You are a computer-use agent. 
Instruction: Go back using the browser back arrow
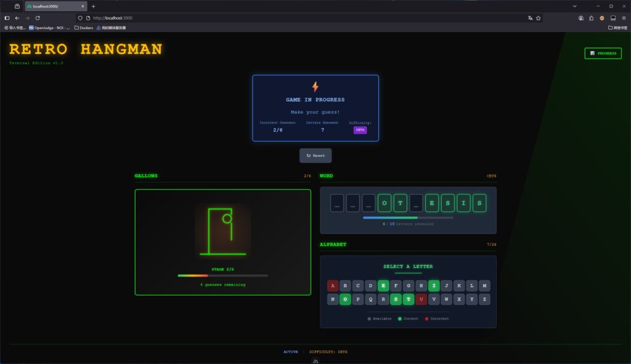click(x=17, y=18)
